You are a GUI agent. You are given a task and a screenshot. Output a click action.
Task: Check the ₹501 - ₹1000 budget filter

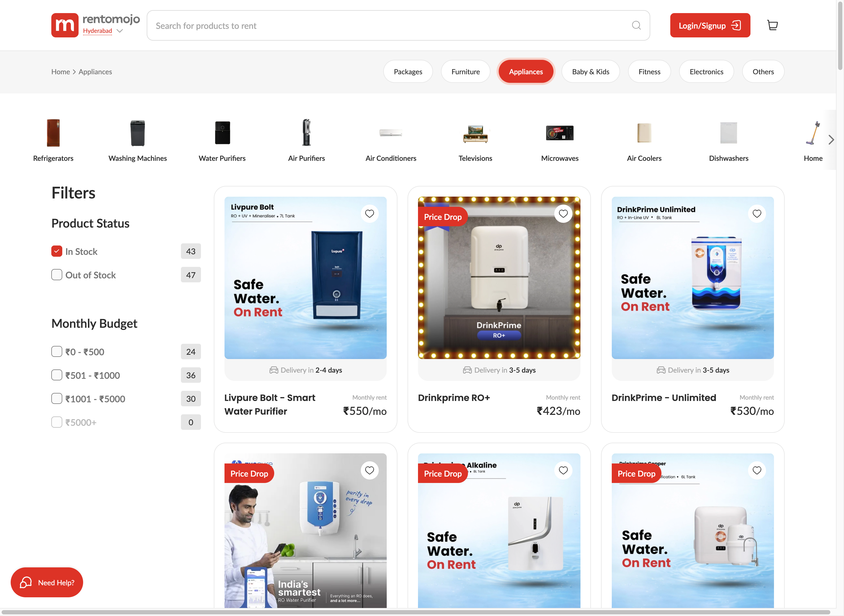click(x=57, y=375)
